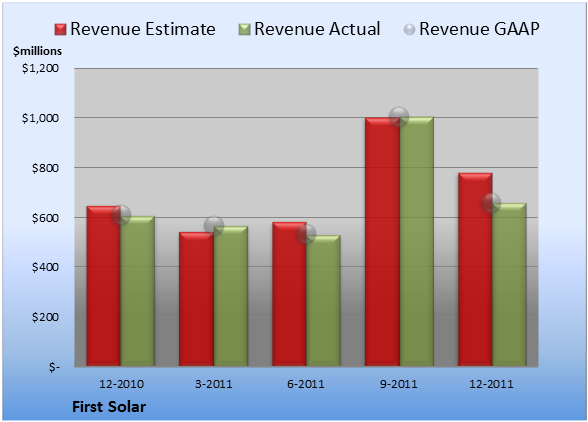Viewport: 588px width, 422px height.
Task: Click the 'First Solar' company title
Action: pyautogui.click(x=109, y=407)
